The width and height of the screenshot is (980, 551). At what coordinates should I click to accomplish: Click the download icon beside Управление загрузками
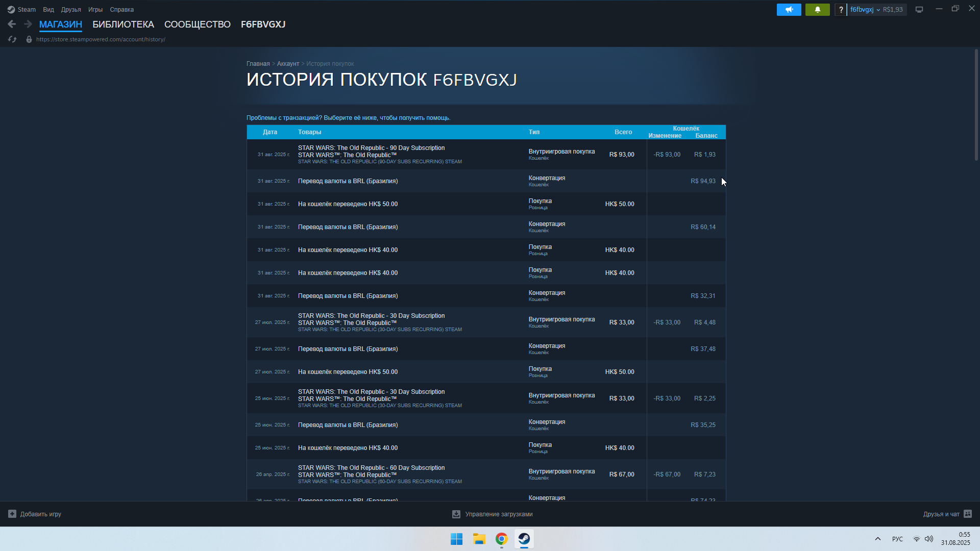(x=456, y=514)
